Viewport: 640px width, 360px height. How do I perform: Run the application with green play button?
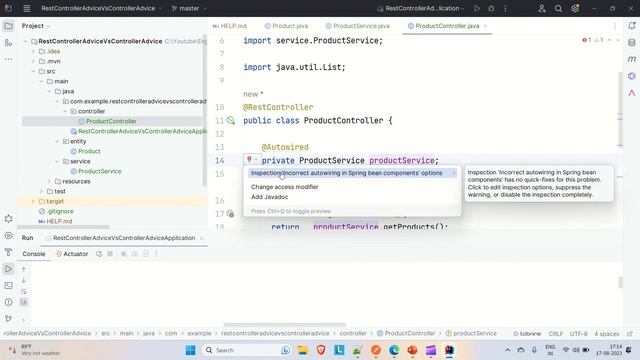click(x=477, y=8)
